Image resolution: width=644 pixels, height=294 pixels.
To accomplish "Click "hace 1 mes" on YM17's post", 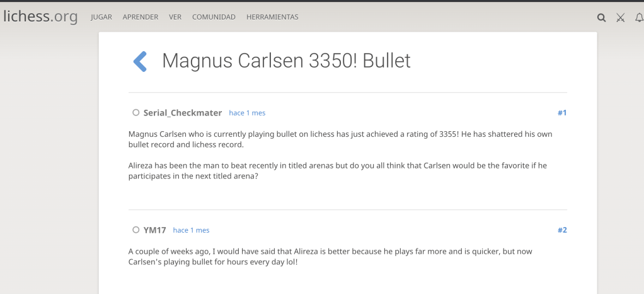I will 191,230.
